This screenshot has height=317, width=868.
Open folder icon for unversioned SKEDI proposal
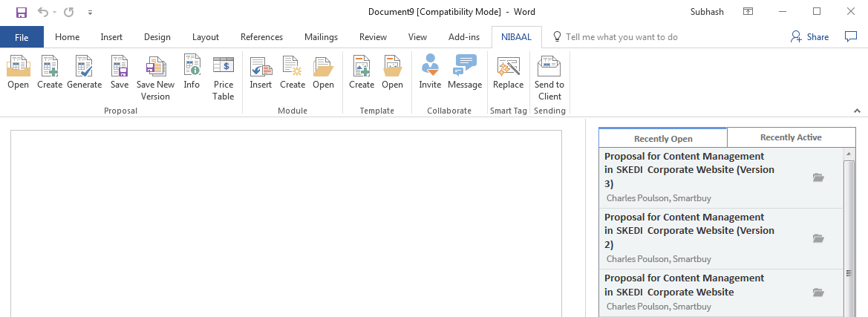[x=818, y=292]
